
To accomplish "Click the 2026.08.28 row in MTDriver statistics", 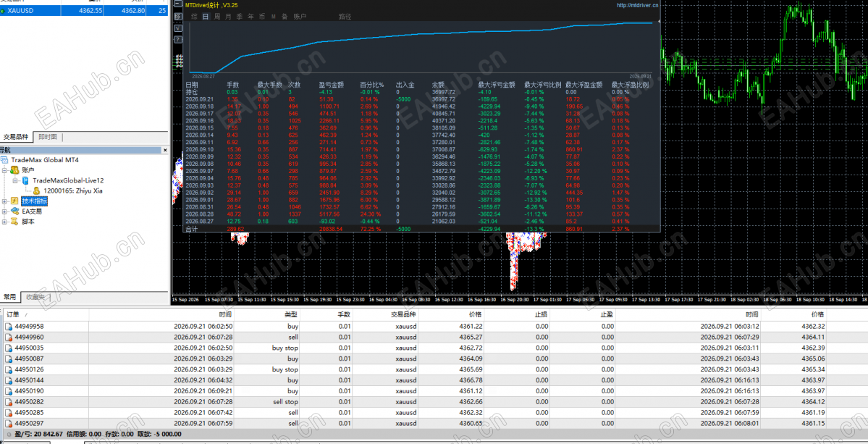I will point(422,214).
